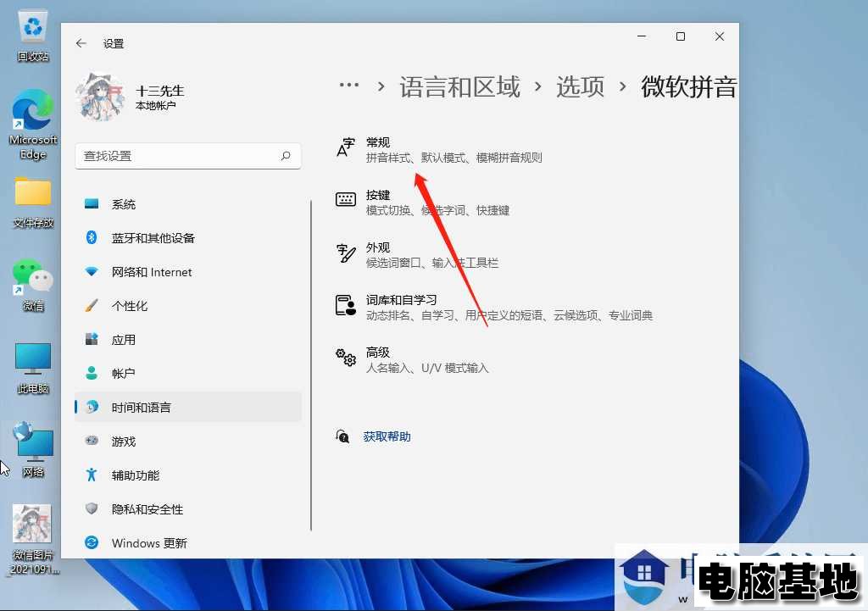Open 个性化 settings category
Screen dimensions: 868x611
click(x=187, y=305)
